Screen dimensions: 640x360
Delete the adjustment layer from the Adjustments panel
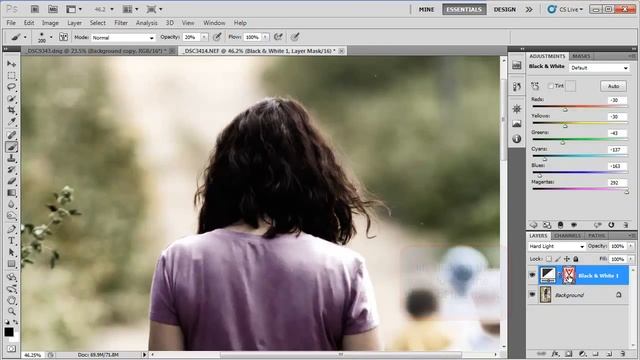click(x=626, y=225)
